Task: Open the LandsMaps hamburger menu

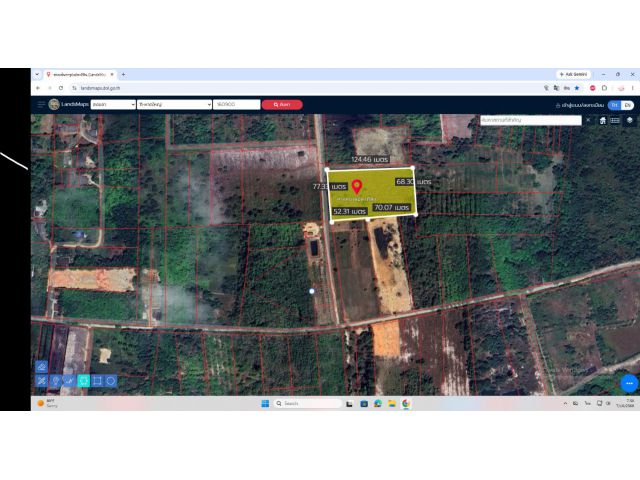Action: click(41, 104)
